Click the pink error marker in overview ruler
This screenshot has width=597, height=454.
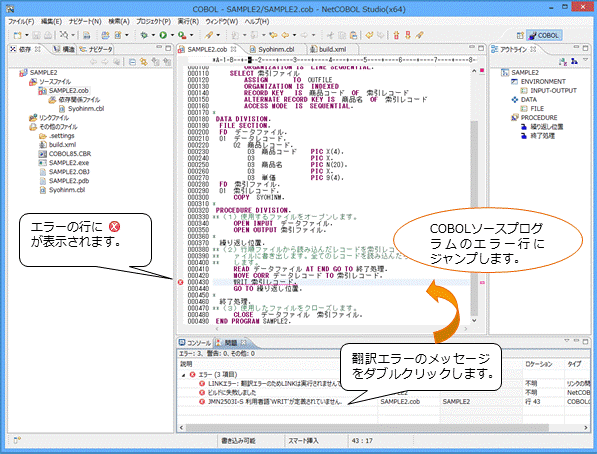click(x=482, y=283)
